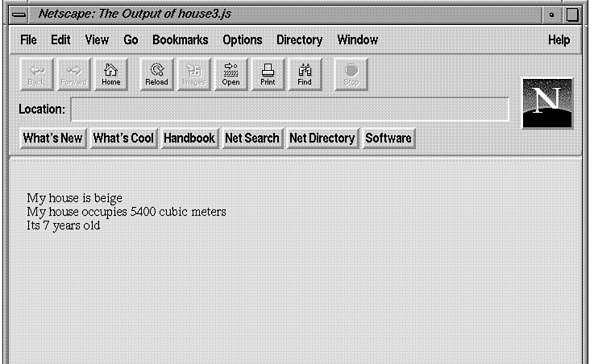Open the Bookmarks menu

pyautogui.click(x=180, y=39)
